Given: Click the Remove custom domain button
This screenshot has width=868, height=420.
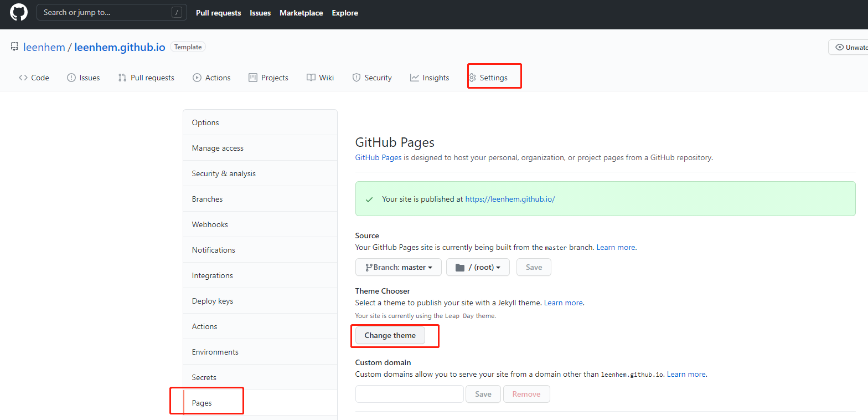Looking at the screenshot, I should 526,394.
